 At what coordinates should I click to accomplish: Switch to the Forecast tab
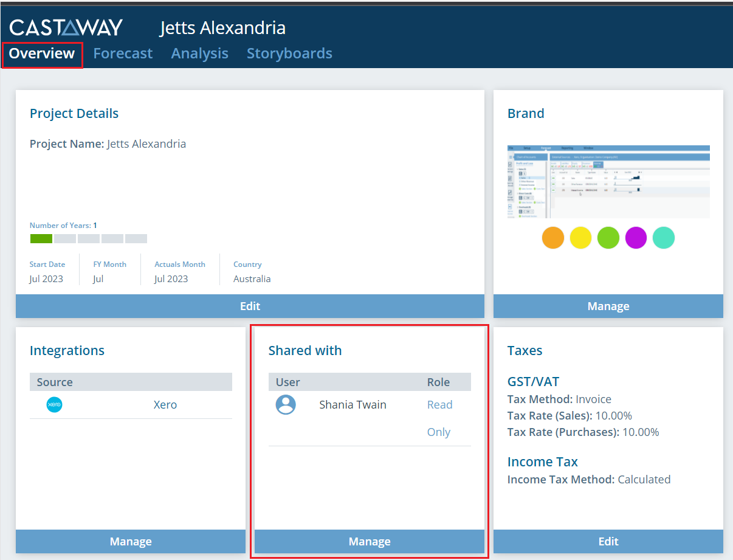(x=123, y=54)
